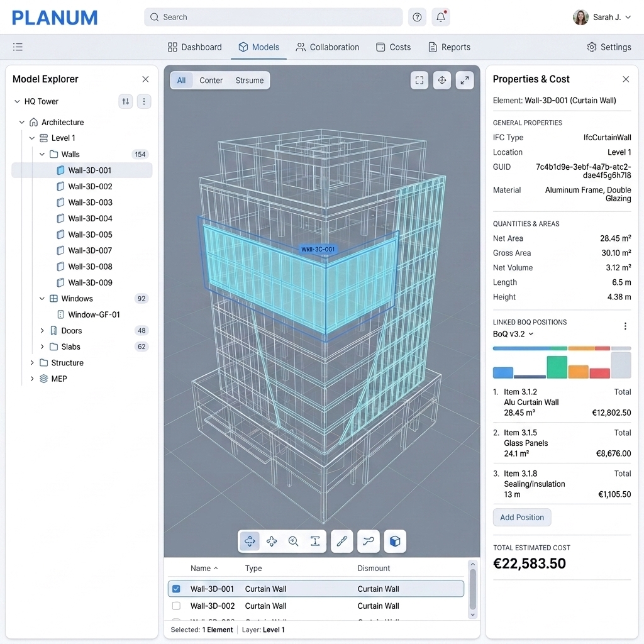Select the measure ruler tool

341,541
